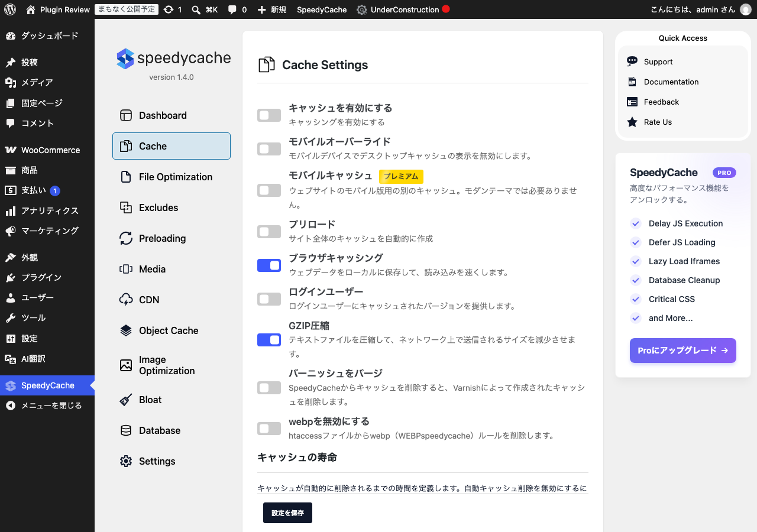Click the PRO badge beside SpeedyCache
The image size is (757, 532).
tap(724, 173)
